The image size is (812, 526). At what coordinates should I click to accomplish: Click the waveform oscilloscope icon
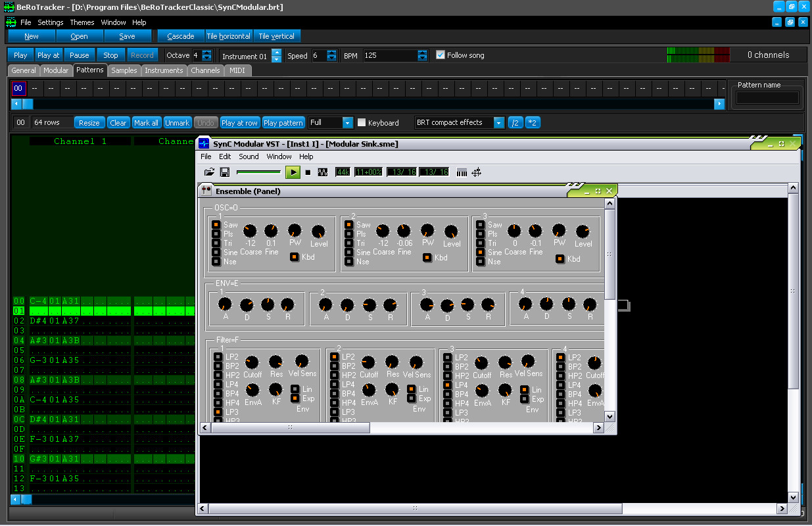[x=323, y=172]
